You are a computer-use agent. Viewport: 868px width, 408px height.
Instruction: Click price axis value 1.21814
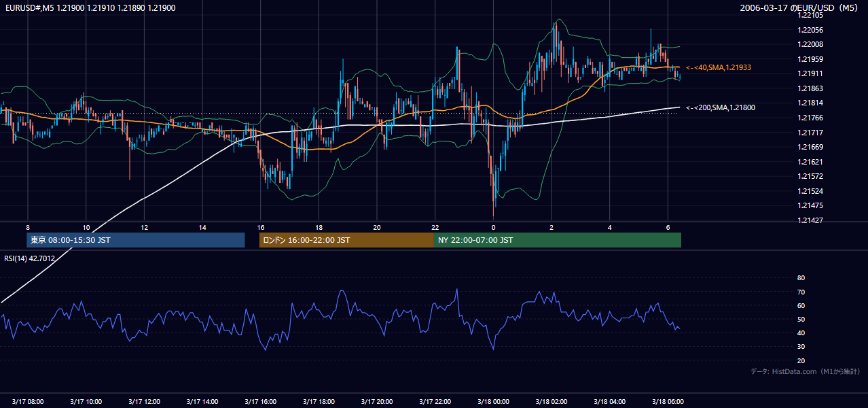[810, 103]
